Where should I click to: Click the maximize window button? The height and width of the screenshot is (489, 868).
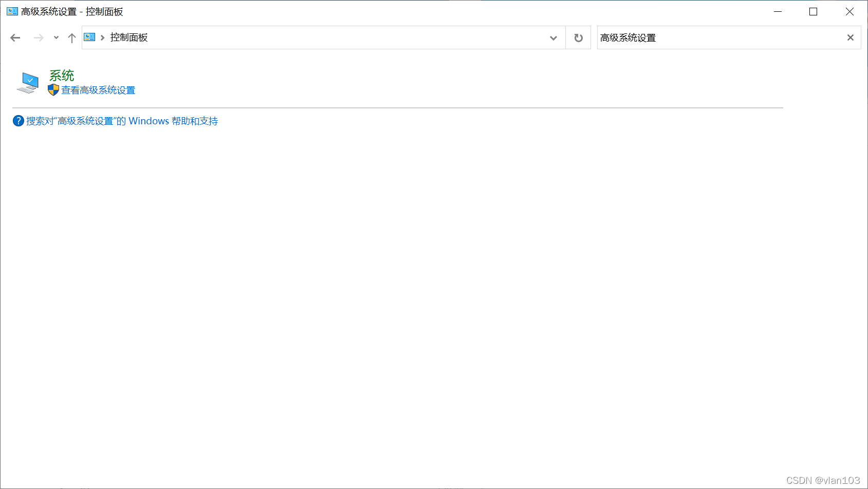pyautogui.click(x=813, y=11)
